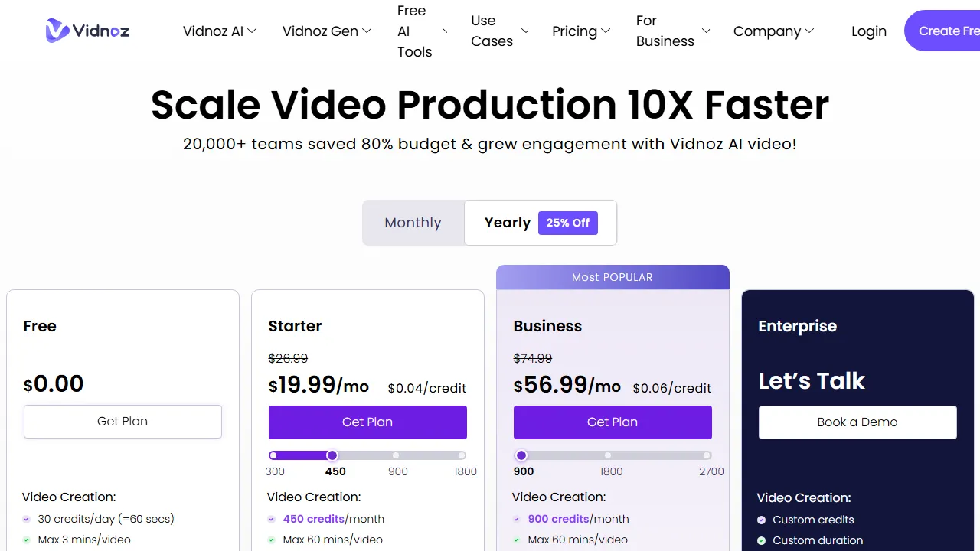Click check icon beside Max 3 mins/video

[x=27, y=540]
